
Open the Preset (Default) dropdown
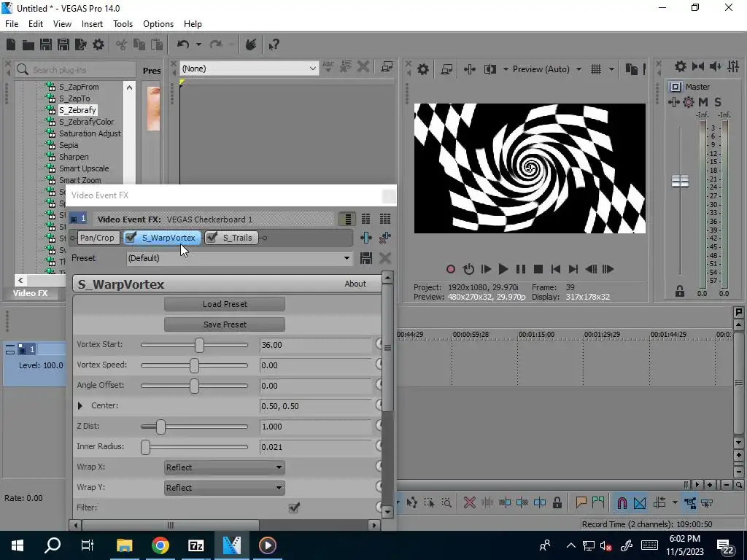[x=347, y=258]
